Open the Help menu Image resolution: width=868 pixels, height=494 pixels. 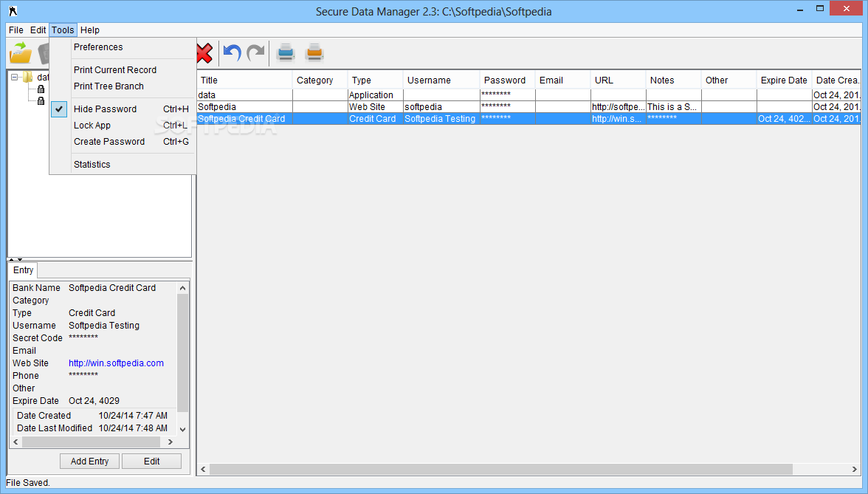90,30
